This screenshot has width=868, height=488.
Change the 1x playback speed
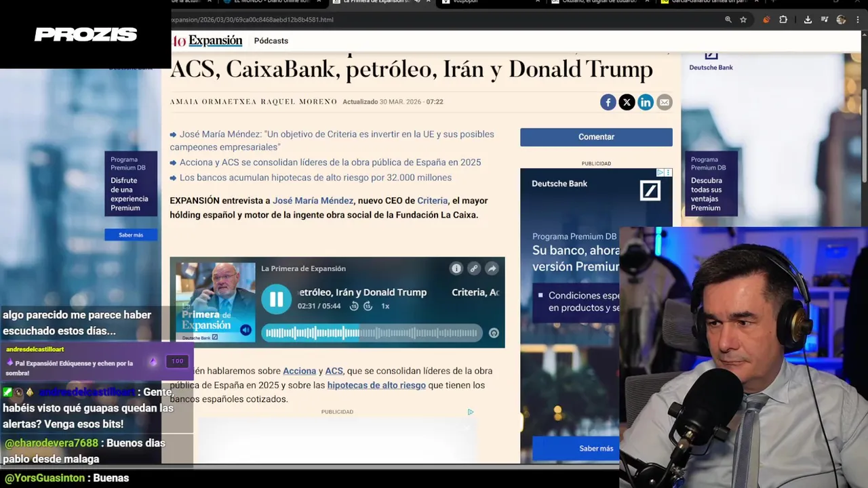coord(385,306)
